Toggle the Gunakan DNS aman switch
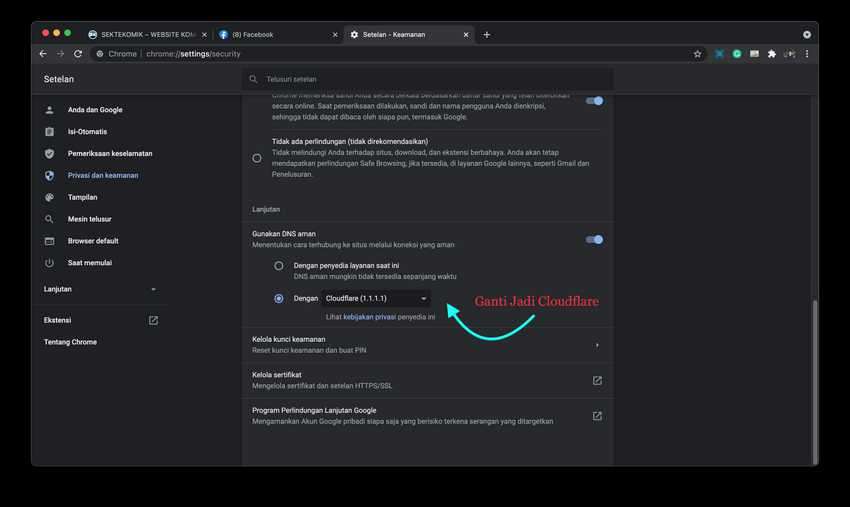This screenshot has width=850, height=507. [x=594, y=239]
